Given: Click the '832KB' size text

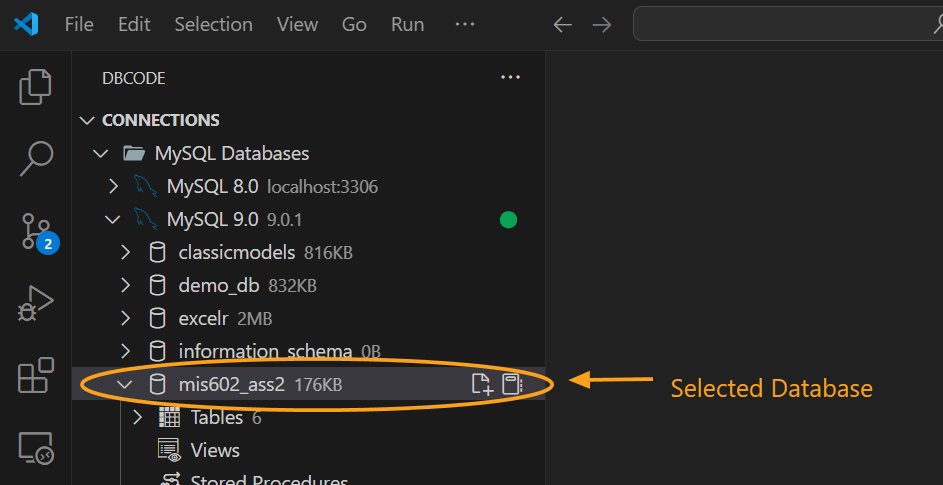Looking at the screenshot, I should click(x=292, y=286).
